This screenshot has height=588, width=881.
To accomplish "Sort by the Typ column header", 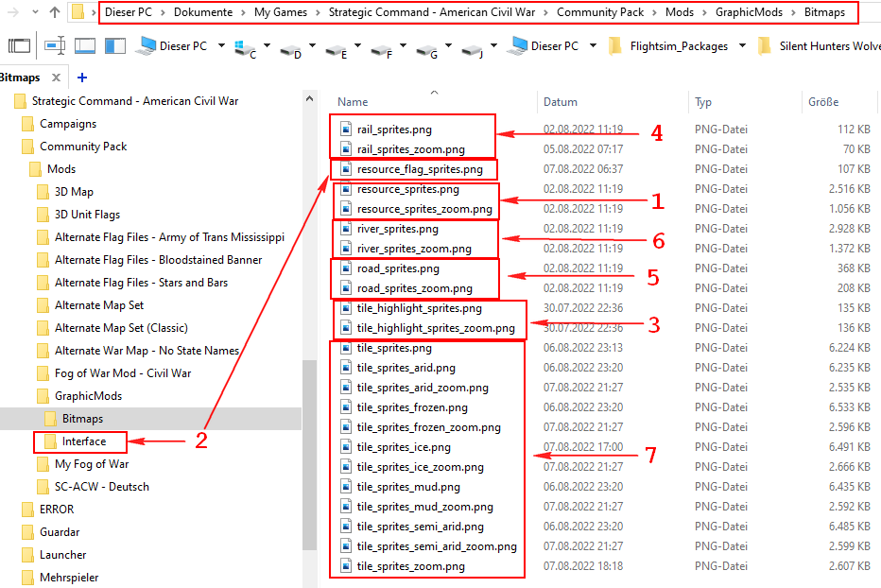I will 703,102.
